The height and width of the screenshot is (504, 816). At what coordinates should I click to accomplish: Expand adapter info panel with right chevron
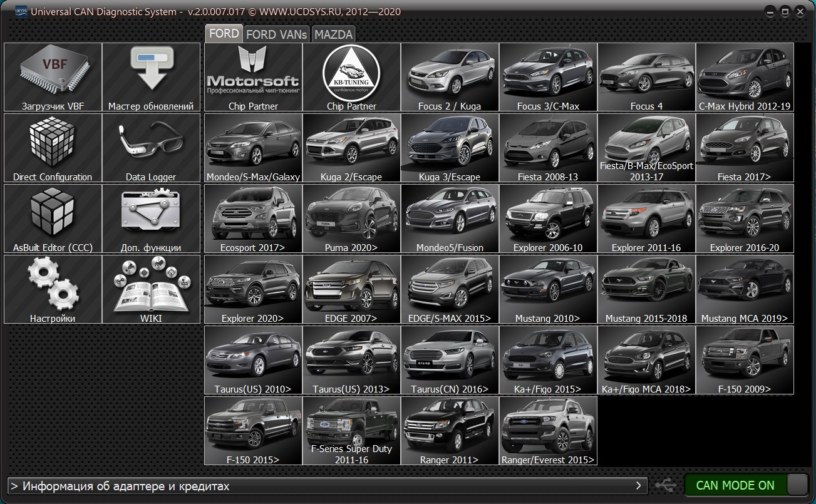(639, 485)
